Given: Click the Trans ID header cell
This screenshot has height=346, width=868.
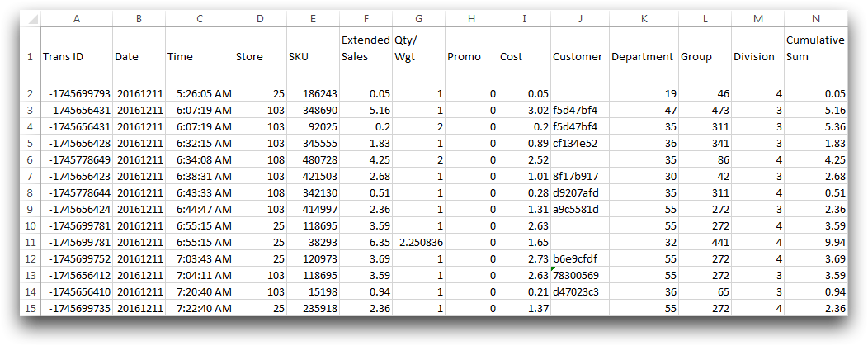Looking at the screenshot, I should point(77,45).
